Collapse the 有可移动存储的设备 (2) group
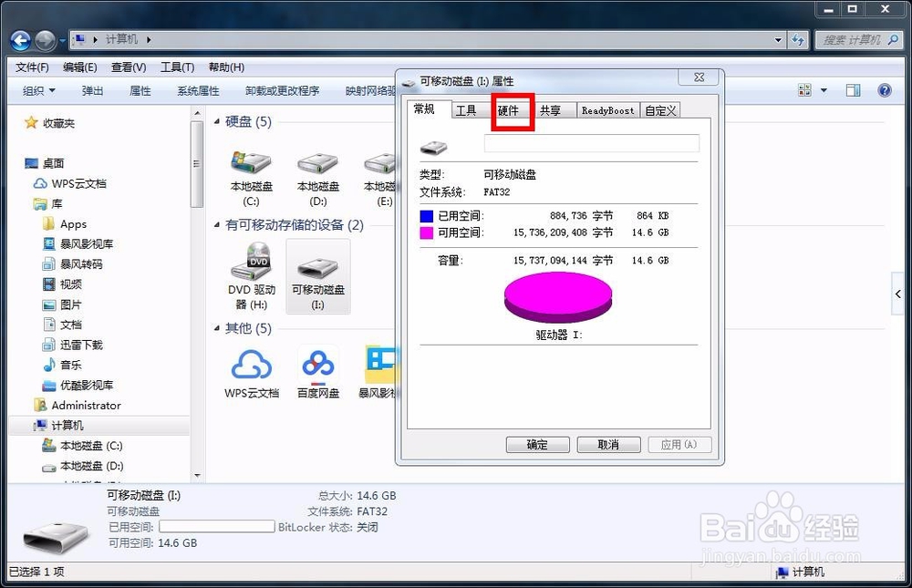This screenshot has width=912, height=588. pyautogui.click(x=217, y=225)
